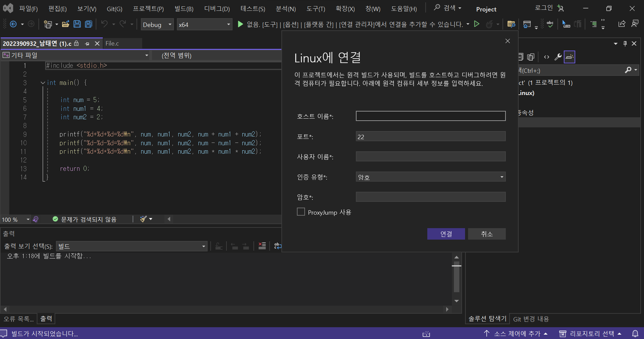Click the Open File folder icon
The width and height of the screenshot is (644, 339).
point(66,24)
